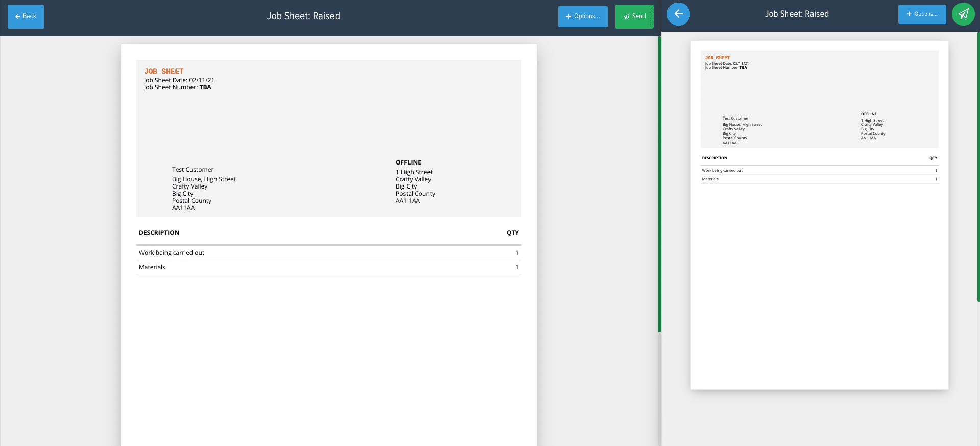Click 'JOB SHEET' orange heading in left document
This screenshot has height=446, width=980.
click(x=163, y=71)
